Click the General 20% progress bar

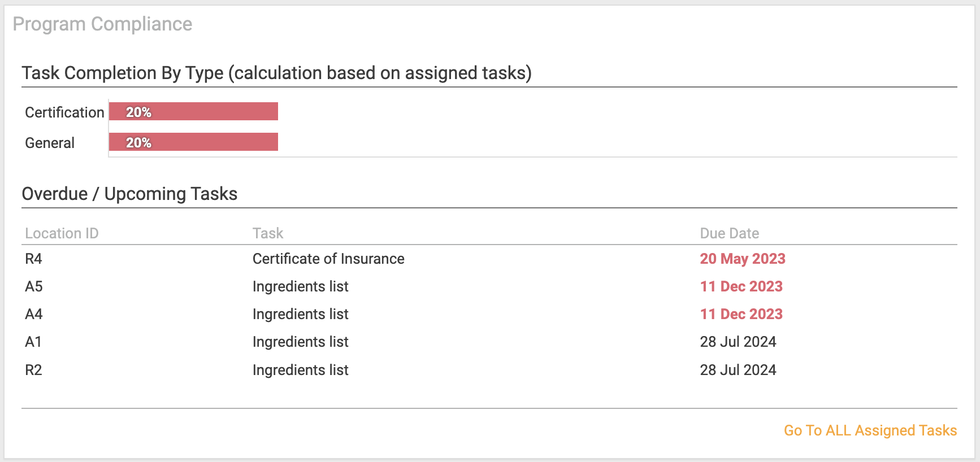[193, 142]
